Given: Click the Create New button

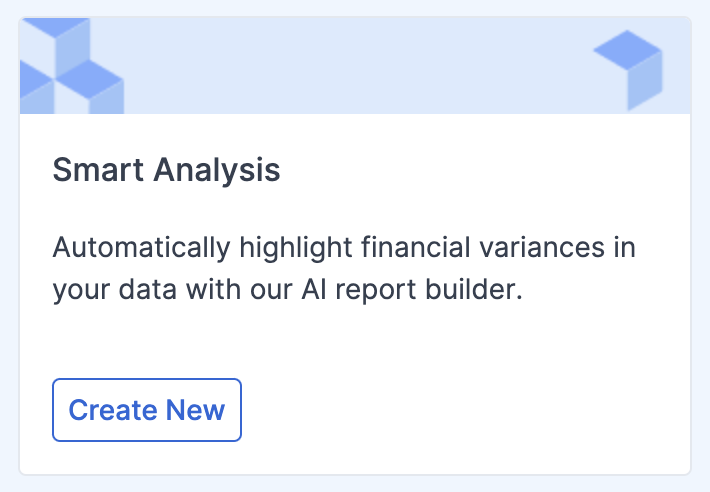Looking at the screenshot, I should [x=147, y=410].
